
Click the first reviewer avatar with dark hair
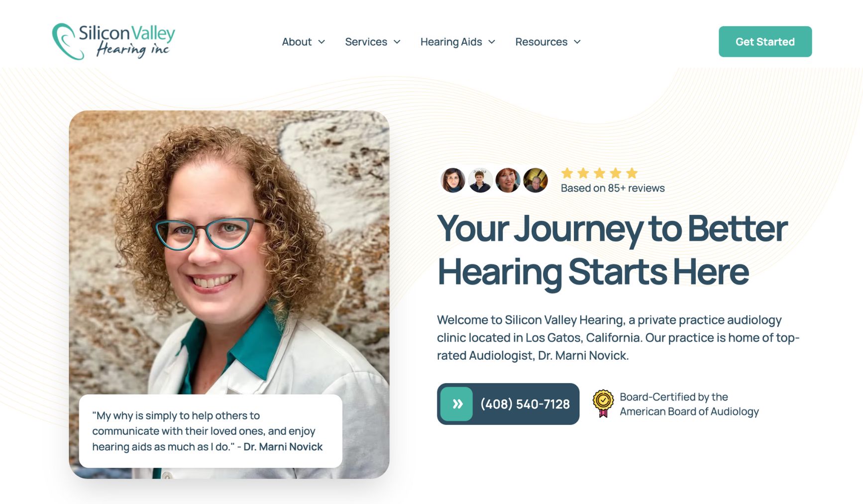452,180
